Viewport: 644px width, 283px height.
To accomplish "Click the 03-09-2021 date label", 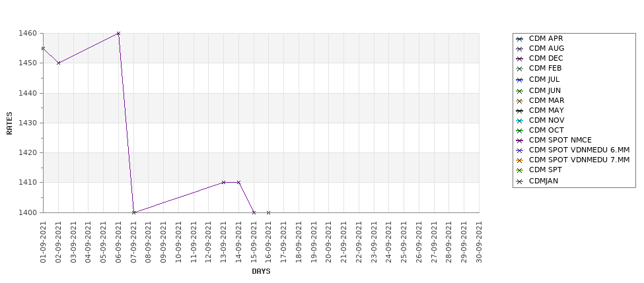I will [x=73, y=242].
